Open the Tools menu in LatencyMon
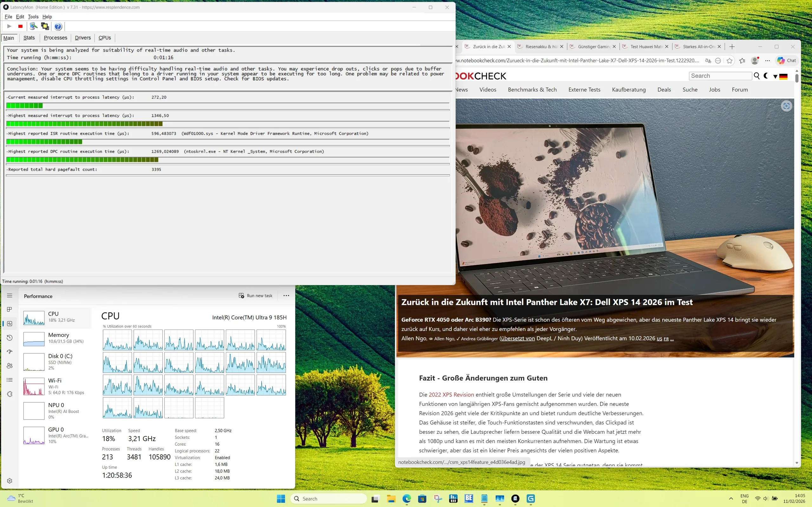The image size is (812, 507). [x=33, y=17]
